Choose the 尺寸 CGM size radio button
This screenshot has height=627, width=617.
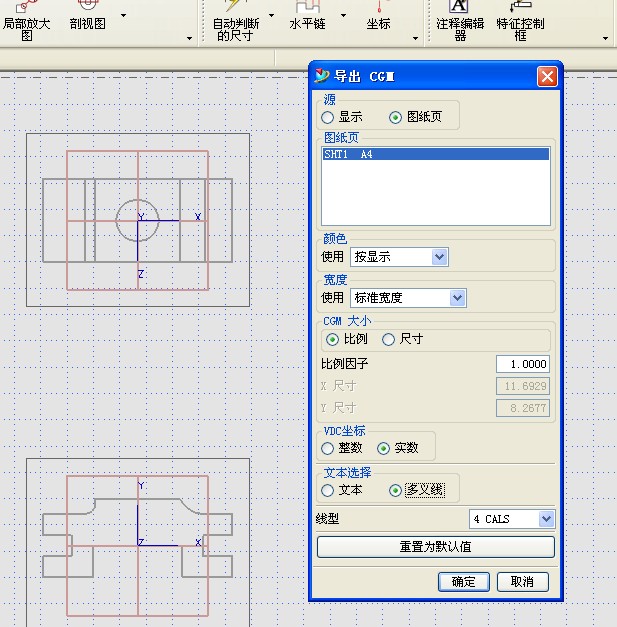pos(388,339)
